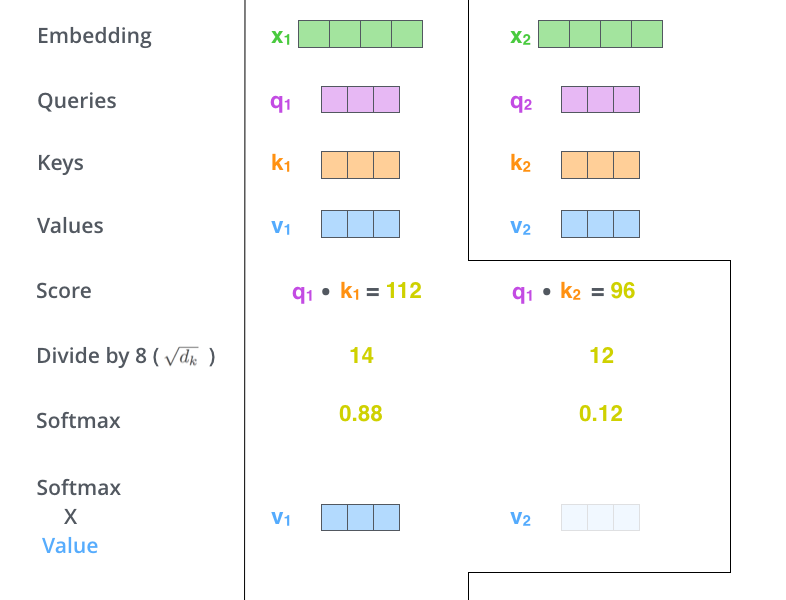Viewport: 786px width, 600px height.
Task: Select the purple q1 query vector
Action: tap(360, 99)
